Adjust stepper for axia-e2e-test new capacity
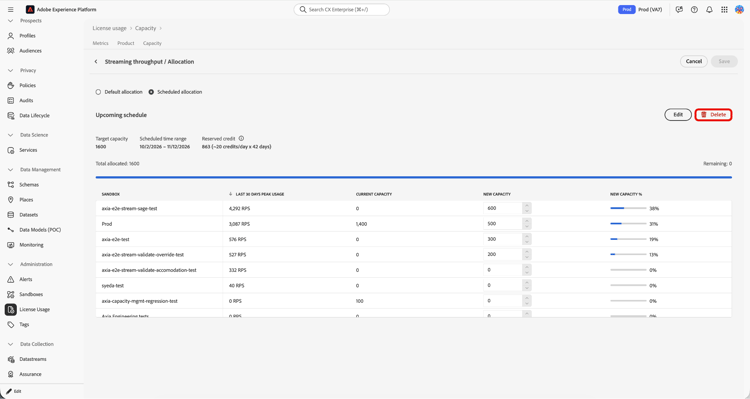The image size is (750, 399). tap(527, 239)
